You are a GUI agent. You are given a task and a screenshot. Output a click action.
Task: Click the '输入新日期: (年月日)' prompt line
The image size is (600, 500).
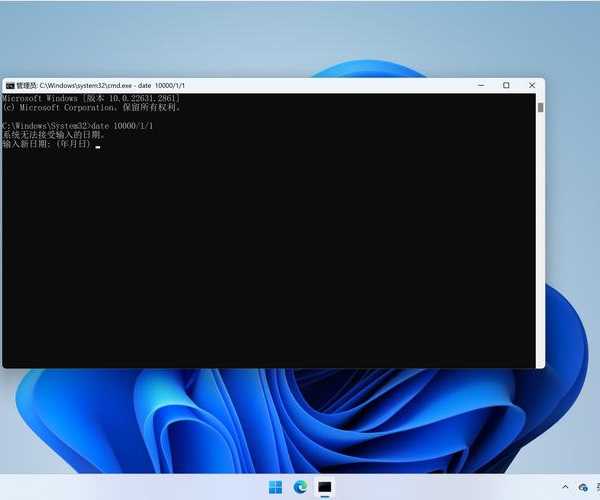[x=47, y=144]
